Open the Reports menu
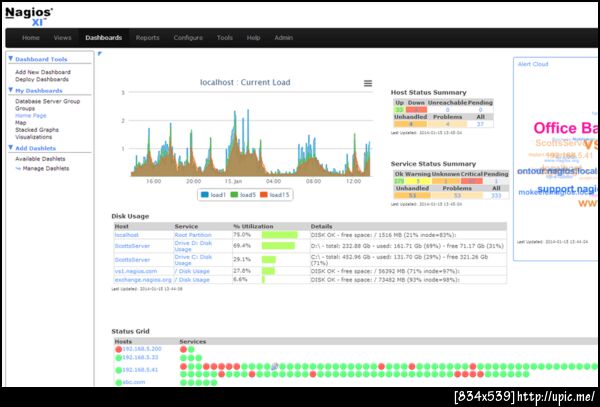Image resolution: width=600 pixels, height=407 pixels. [x=147, y=37]
